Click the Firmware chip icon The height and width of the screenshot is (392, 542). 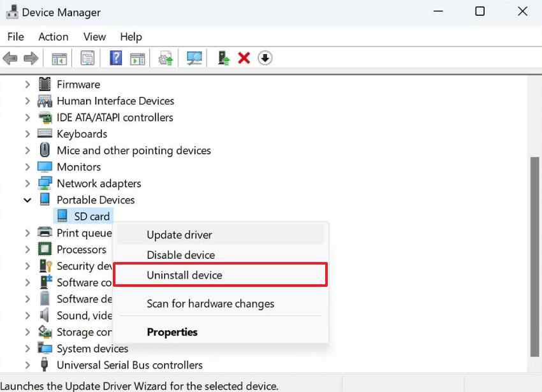(x=45, y=84)
